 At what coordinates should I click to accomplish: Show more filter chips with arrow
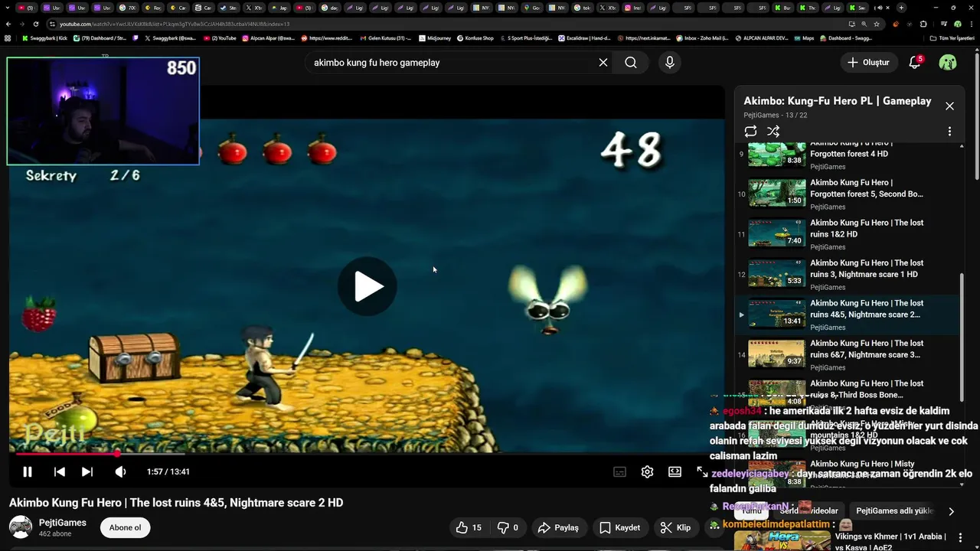tap(951, 511)
